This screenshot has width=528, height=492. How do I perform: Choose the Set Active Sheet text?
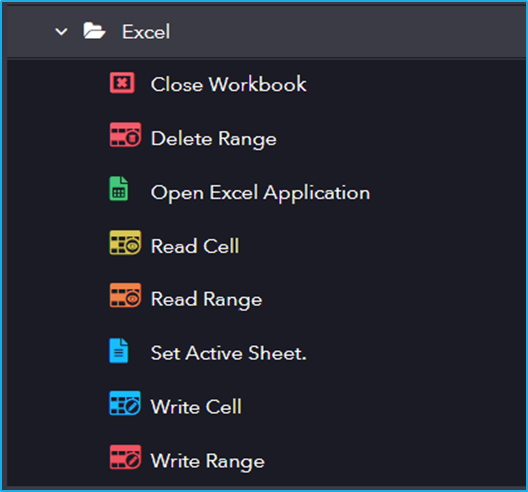[x=229, y=353]
